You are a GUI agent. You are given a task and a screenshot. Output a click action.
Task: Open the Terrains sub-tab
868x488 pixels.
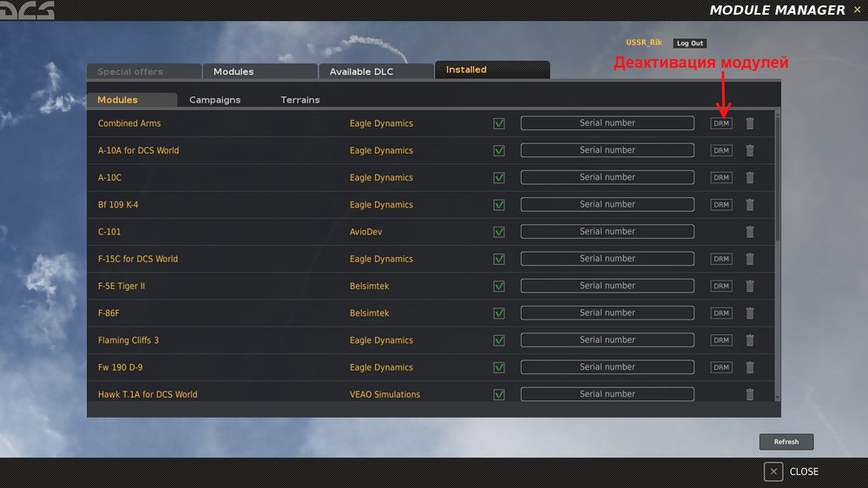[300, 100]
